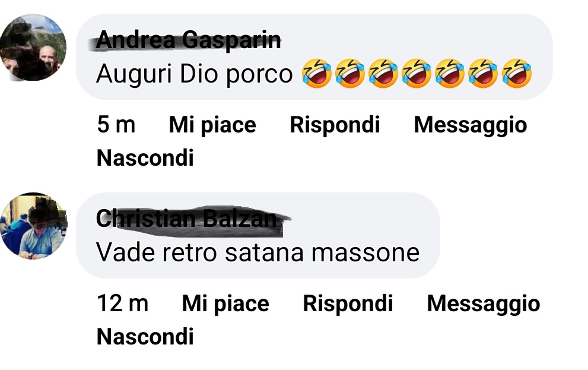Send Messaggio to the 12 m commenter
Image resolution: width=588 pixels, height=370 pixels.
click(x=484, y=303)
